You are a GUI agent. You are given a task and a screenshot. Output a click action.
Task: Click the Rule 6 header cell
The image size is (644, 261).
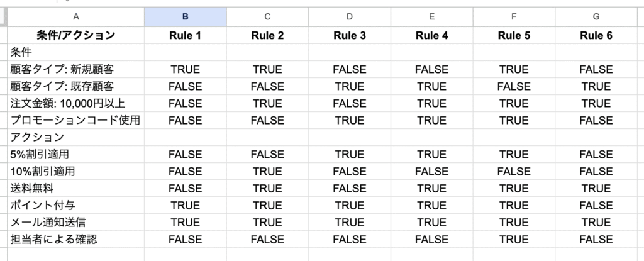(596, 35)
